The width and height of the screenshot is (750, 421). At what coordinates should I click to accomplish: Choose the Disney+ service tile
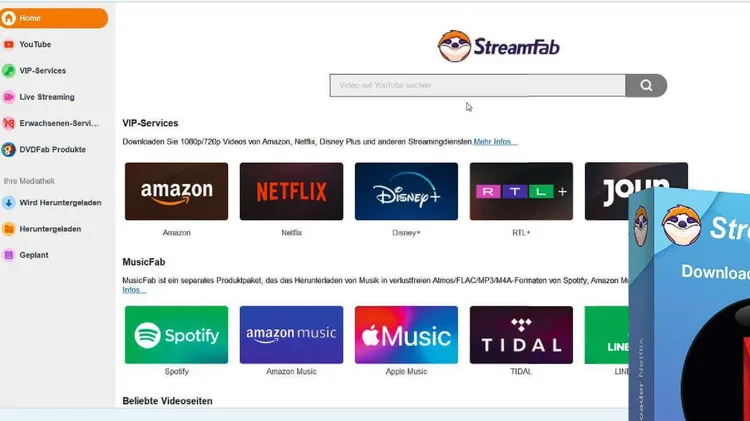pyautogui.click(x=406, y=191)
